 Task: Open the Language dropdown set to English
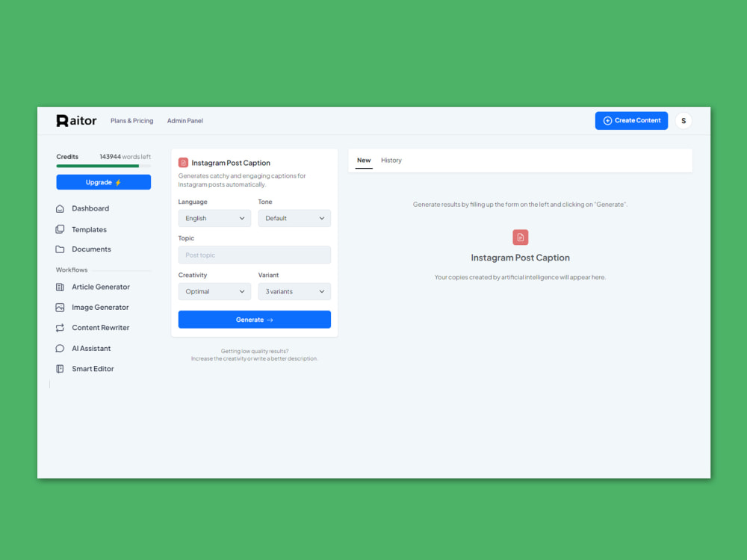point(214,218)
